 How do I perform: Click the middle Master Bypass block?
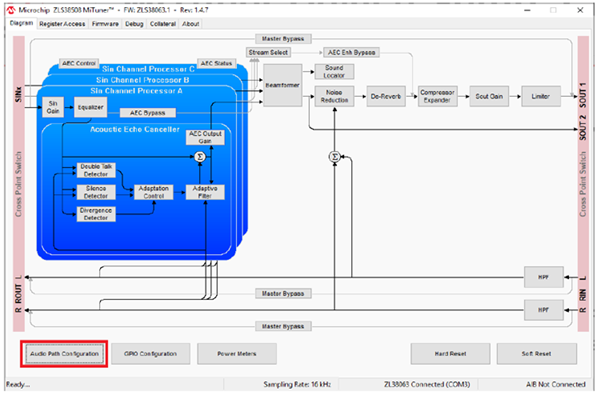283,294
